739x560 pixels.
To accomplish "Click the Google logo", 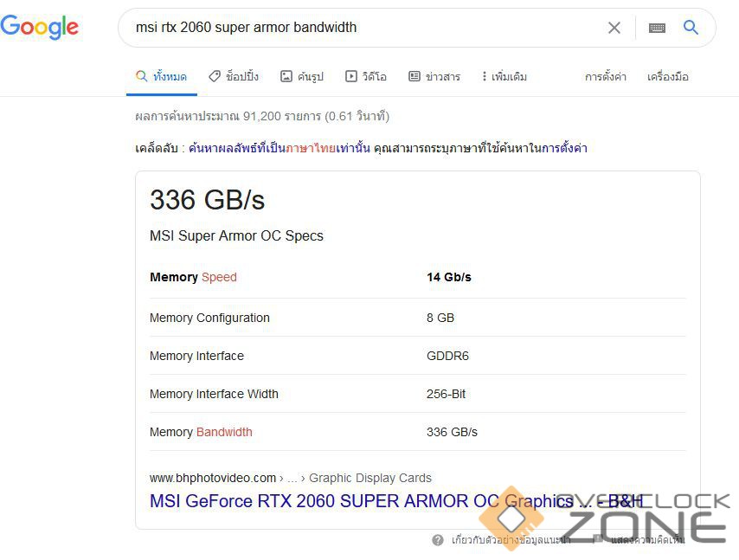I will (40, 27).
